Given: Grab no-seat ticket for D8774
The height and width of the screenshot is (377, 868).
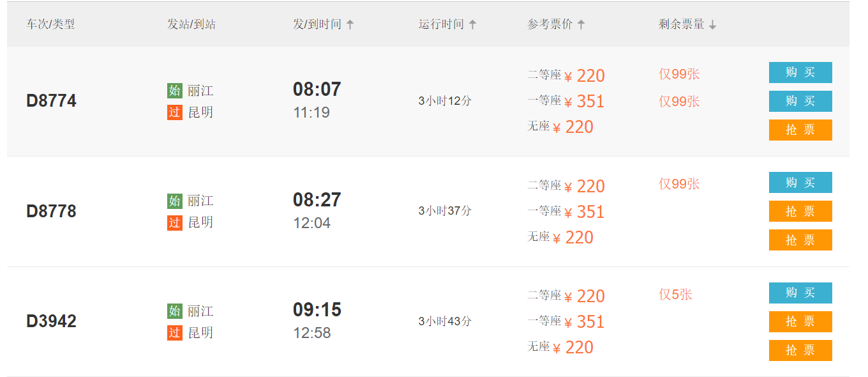Looking at the screenshot, I should pyautogui.click(x=800, y=130).
